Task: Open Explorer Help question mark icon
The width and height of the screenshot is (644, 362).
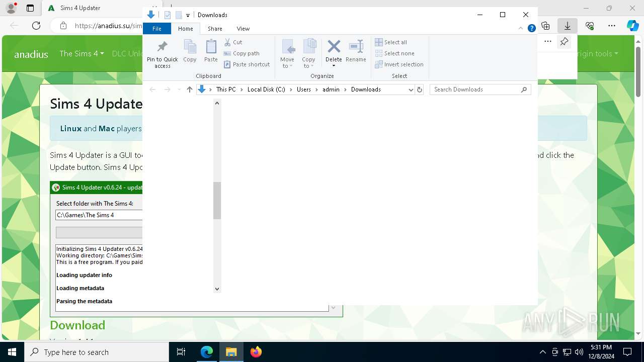Action: [x=531, y=29]
